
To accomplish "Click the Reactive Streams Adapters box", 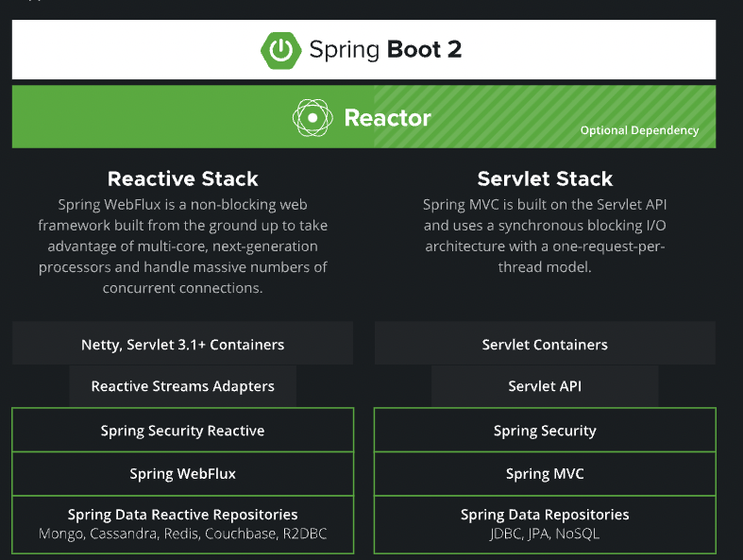I will (183, 386).
